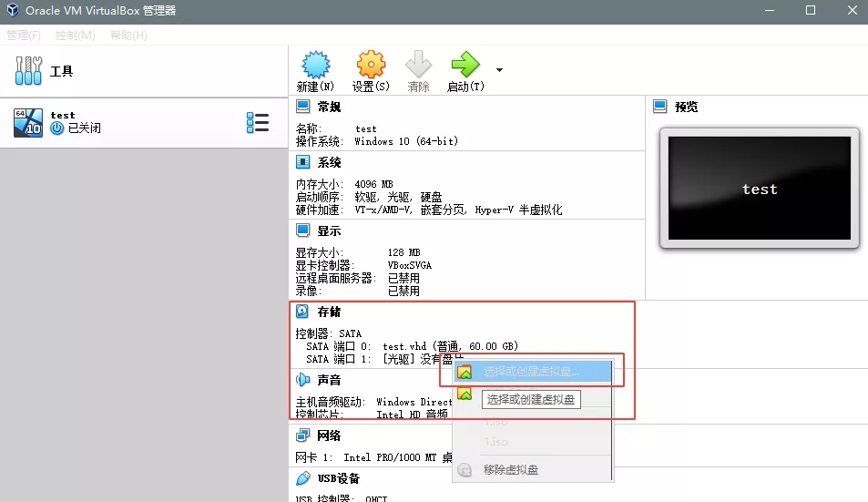Image resolution: width=868 pixels, height=502 pixels.
Task: Click the monitor icon beside 预览
Action: pos(659,107)
